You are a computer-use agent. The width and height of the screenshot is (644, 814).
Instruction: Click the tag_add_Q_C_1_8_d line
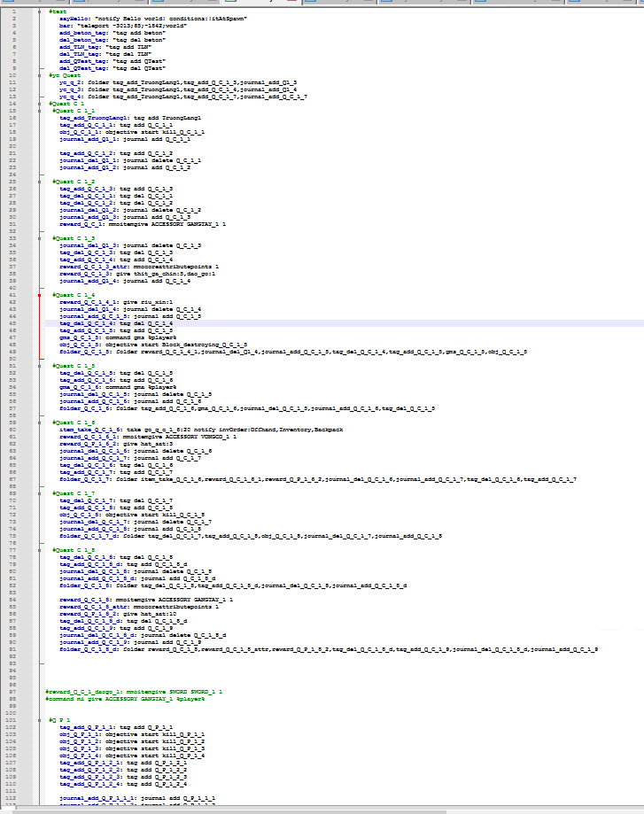click(123, 564)
